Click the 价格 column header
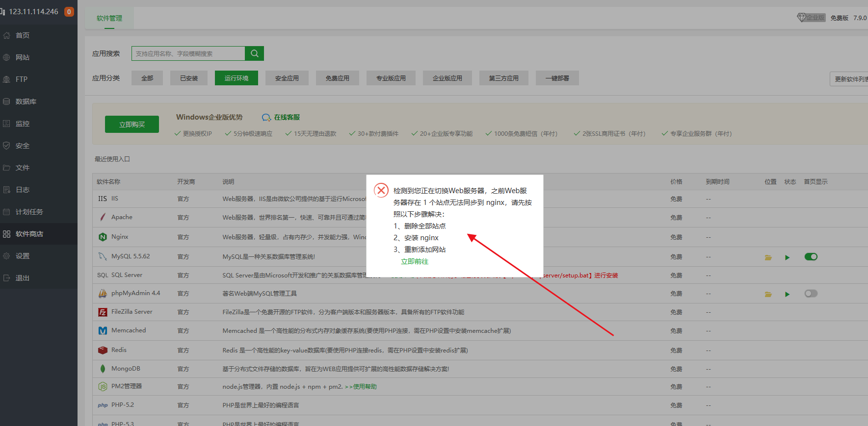Screen dimensions: 868x426 [x=677, y=181]
